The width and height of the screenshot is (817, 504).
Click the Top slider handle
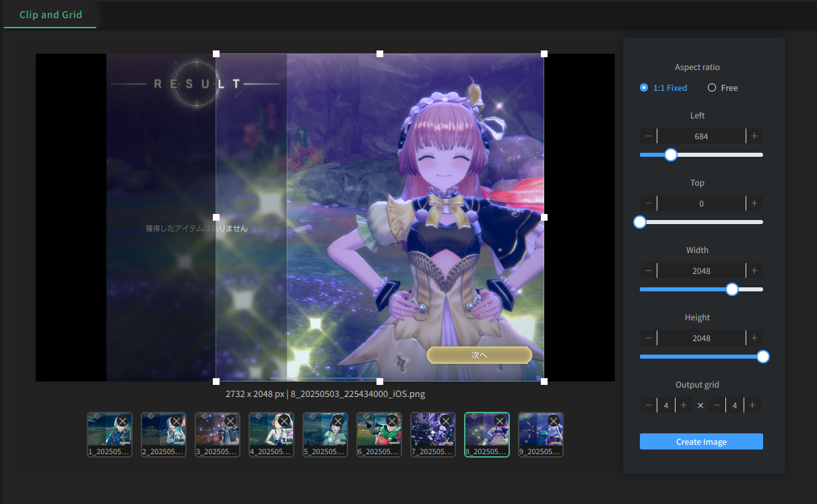click(640, 222)
